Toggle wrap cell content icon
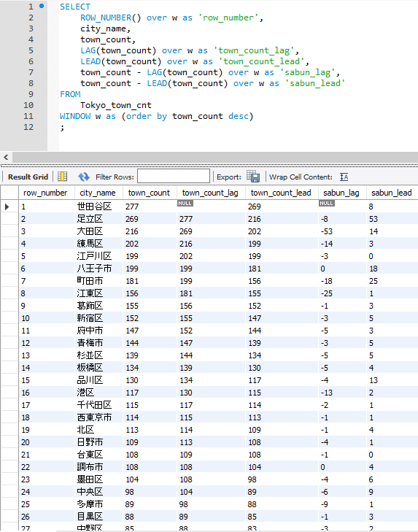This screenshot has width=418, height=532. [344, 177]
